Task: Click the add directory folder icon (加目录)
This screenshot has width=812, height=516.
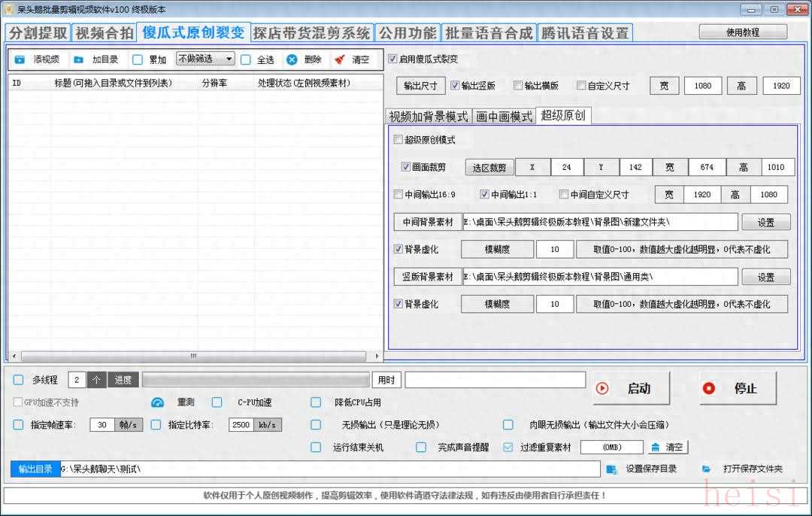Action: [x=79, y=59]
